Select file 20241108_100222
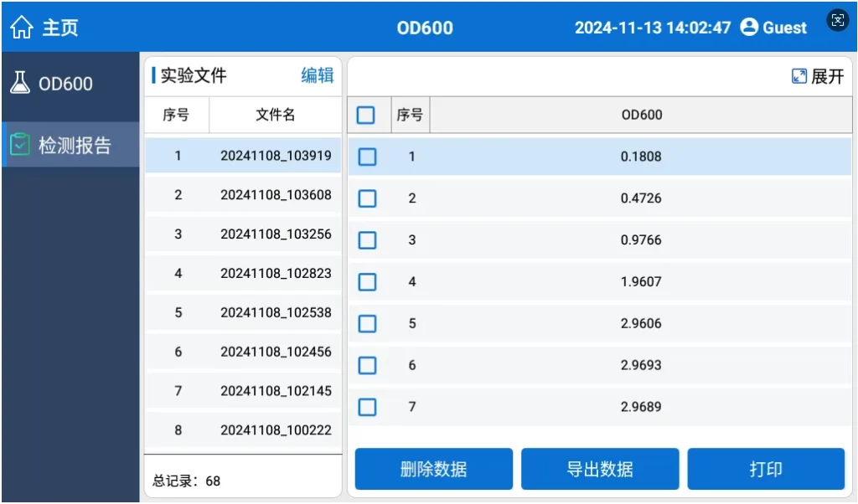 point(243,430)
